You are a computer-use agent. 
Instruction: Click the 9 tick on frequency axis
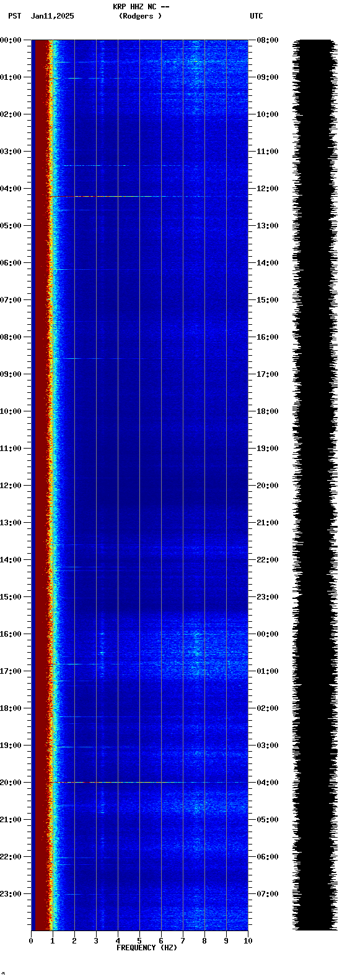click(226, 941)
